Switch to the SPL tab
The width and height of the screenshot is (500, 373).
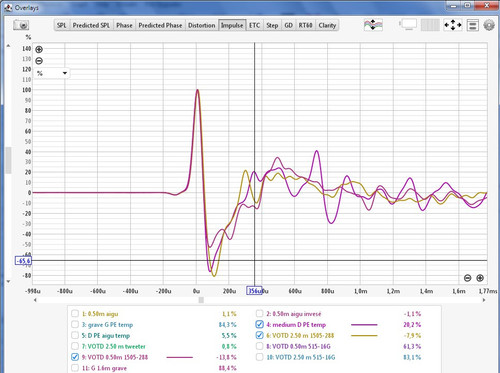tap(62, 25)
